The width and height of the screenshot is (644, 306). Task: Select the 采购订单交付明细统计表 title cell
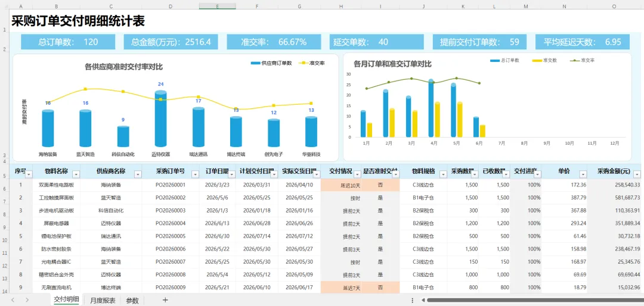tap(78, 21)
